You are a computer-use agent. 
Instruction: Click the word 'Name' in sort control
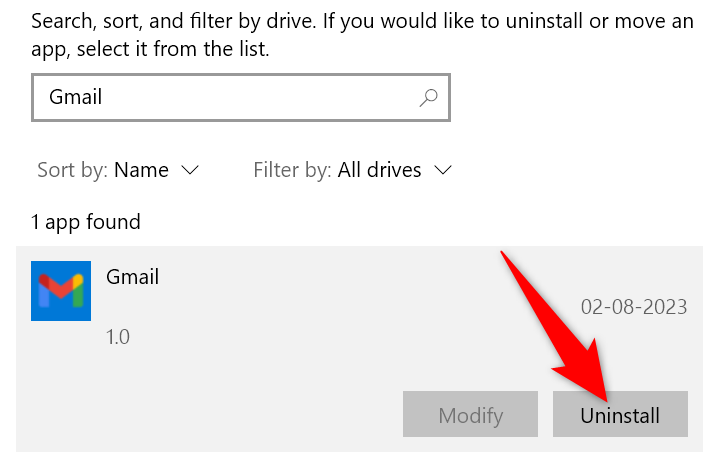click(141, 170)
